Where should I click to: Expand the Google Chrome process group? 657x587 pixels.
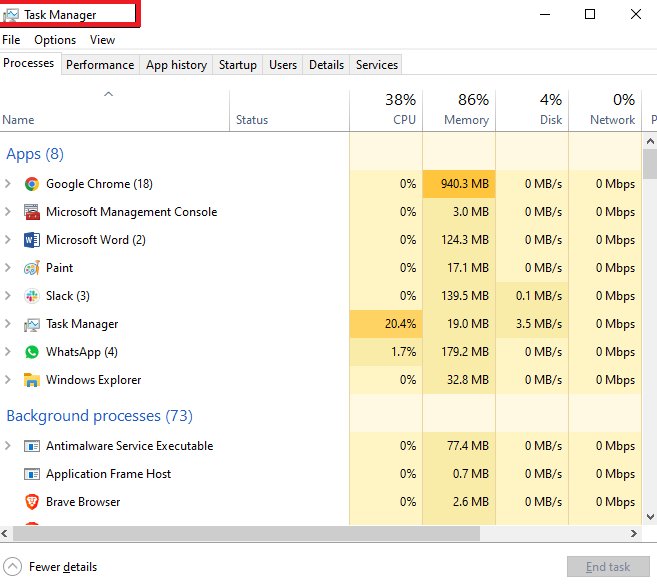pyautogui.click(x=9, y=184)
